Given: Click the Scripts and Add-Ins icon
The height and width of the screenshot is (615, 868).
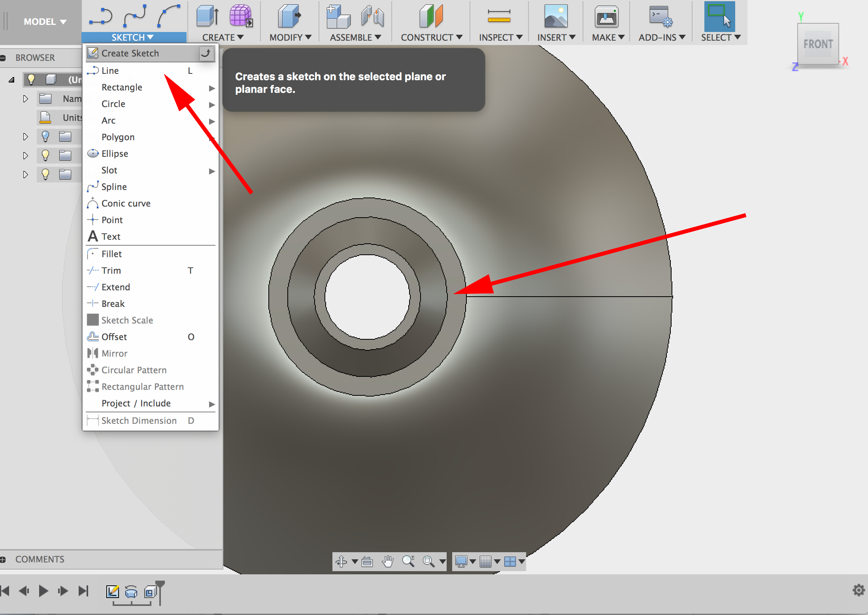Looking at the screenshot, I should click(661, 17).
